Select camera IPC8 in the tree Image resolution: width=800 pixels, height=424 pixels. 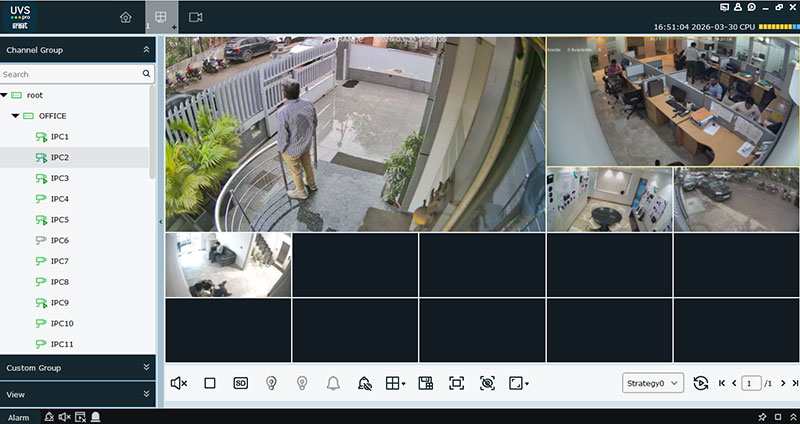pos(59,282)
